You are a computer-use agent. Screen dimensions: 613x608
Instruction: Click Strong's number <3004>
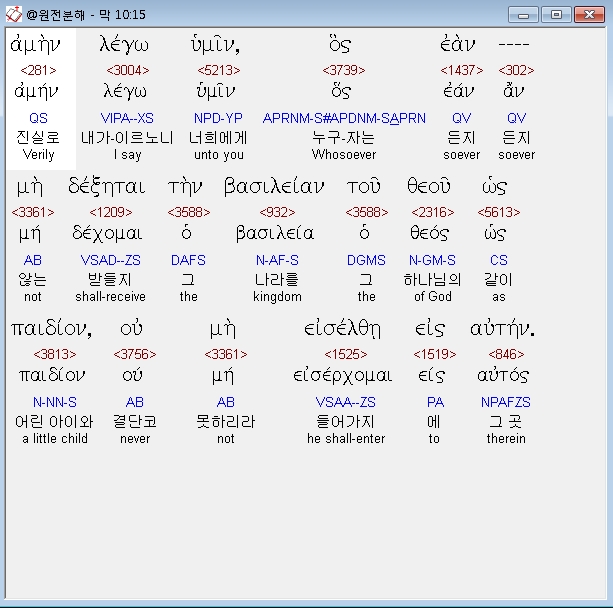pos(128,70)
